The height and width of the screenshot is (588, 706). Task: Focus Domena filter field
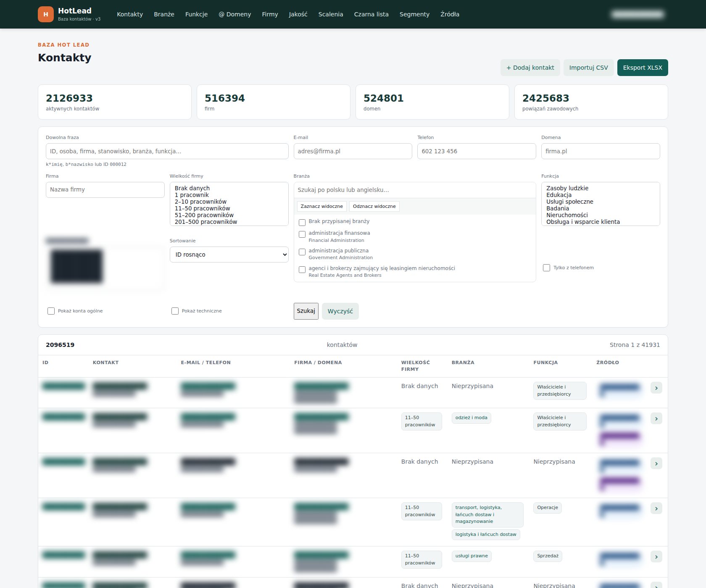coord(601,151)
